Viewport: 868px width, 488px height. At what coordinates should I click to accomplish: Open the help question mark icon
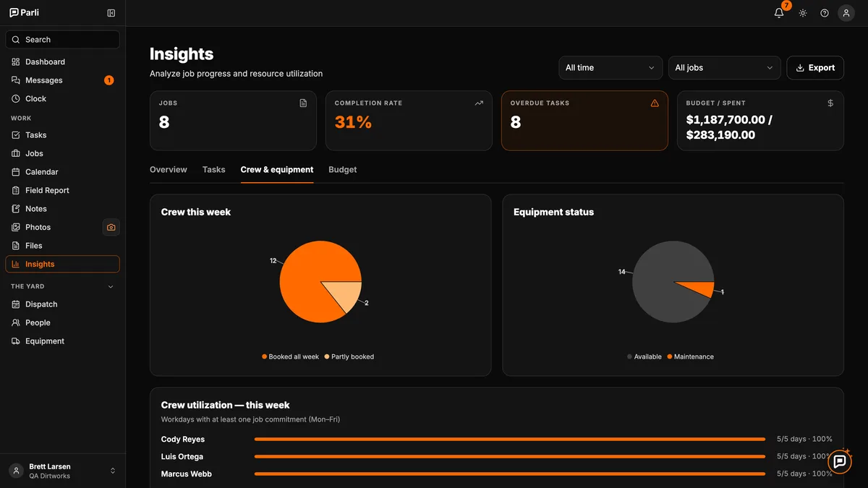[x=825, y=13]
